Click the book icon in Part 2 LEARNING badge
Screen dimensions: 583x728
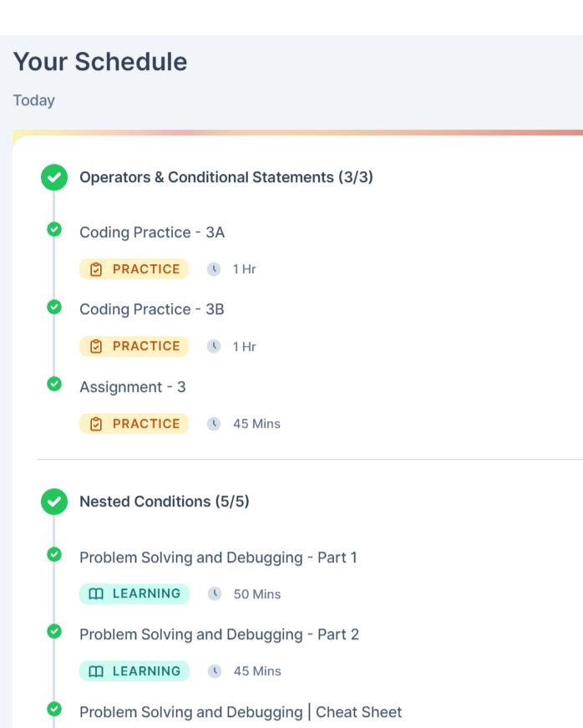click(x=96, y=671)
